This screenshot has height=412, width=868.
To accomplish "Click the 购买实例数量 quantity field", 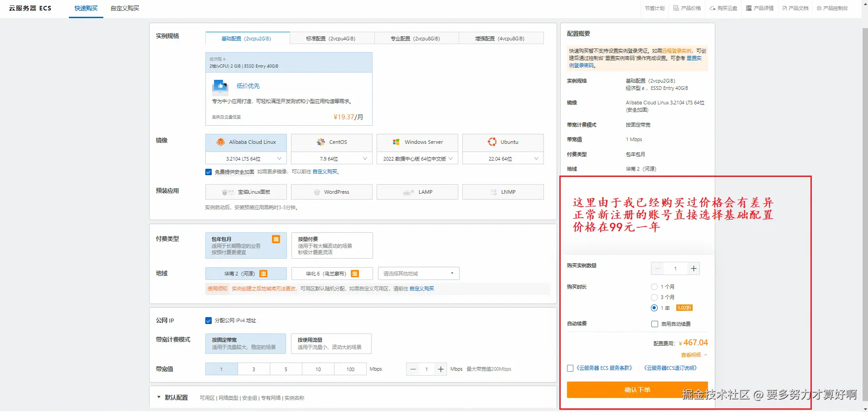I will pyautogui.click(x=675, y=269).
